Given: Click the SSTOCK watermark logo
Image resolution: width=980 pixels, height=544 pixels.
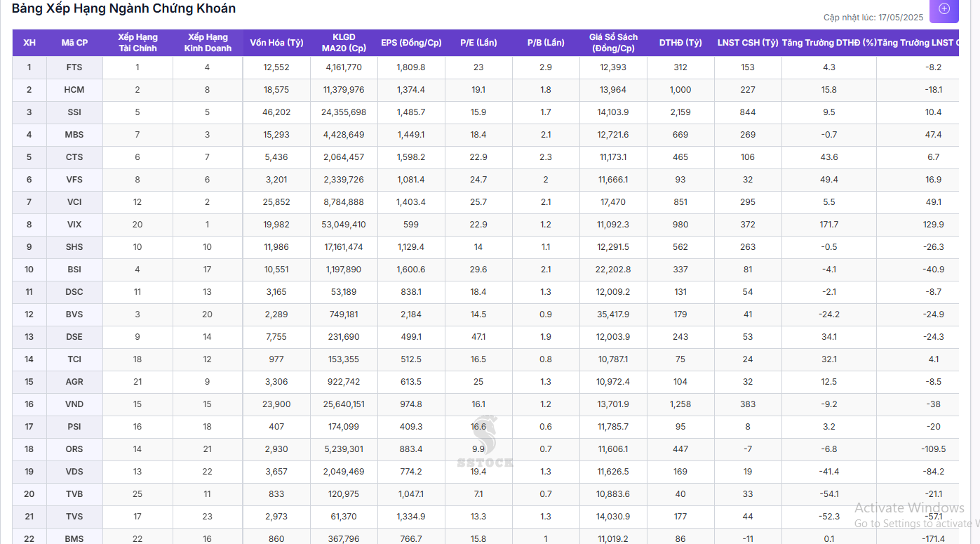Looking at the screenshot, I should coord(485,442).
